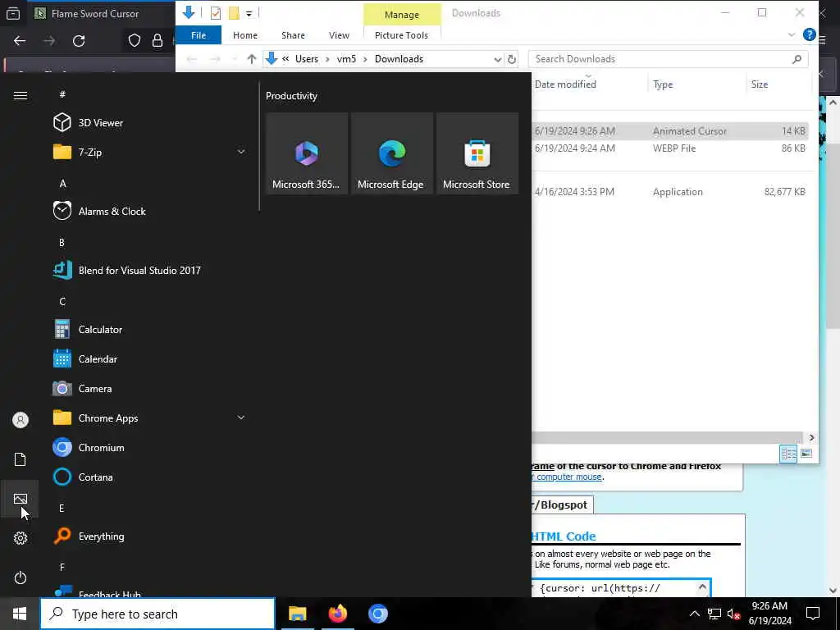The image size is (840, 630).
Task: Switch Explorer to large thumbnails view
Action: (806, 454)
